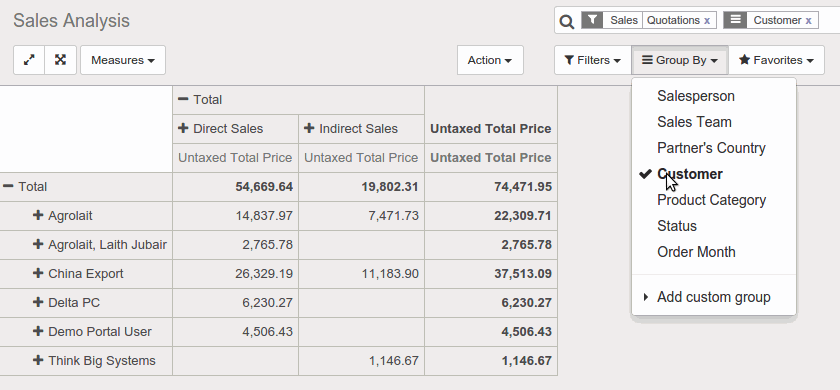Close the Group By dropdown
The height and width of the screenshot is (390, 840).
[x=680, y=60]
